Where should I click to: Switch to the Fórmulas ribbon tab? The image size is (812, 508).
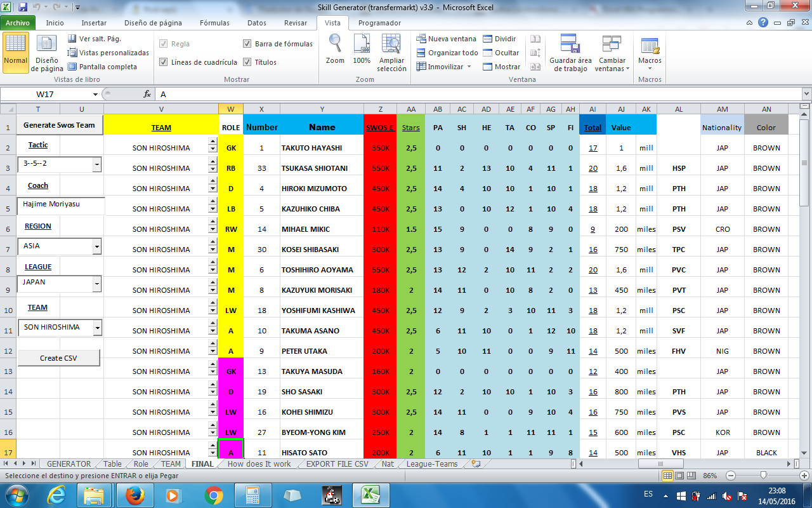214,23
